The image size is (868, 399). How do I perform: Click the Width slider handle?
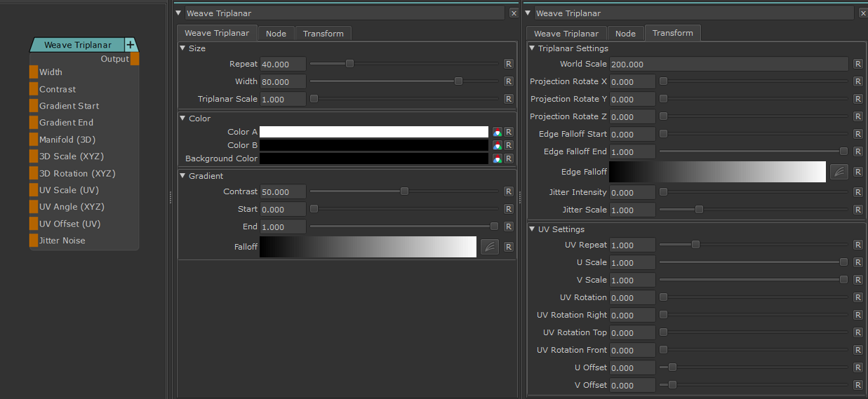click(x=458, y=81)
